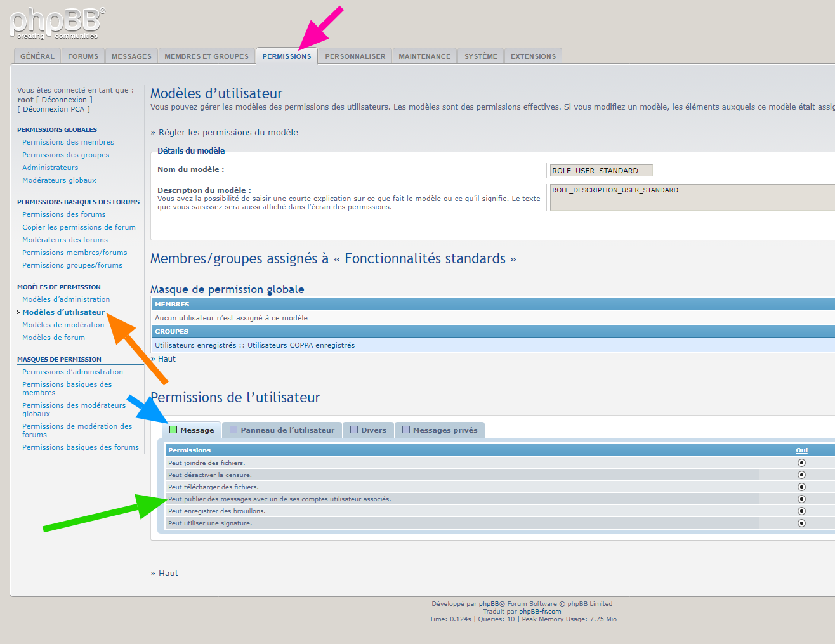Click the phpBB logo

click(57, 23)
